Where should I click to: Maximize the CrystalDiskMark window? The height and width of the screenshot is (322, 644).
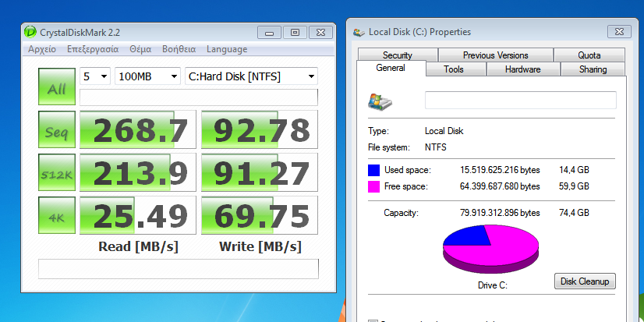(295, 33)
